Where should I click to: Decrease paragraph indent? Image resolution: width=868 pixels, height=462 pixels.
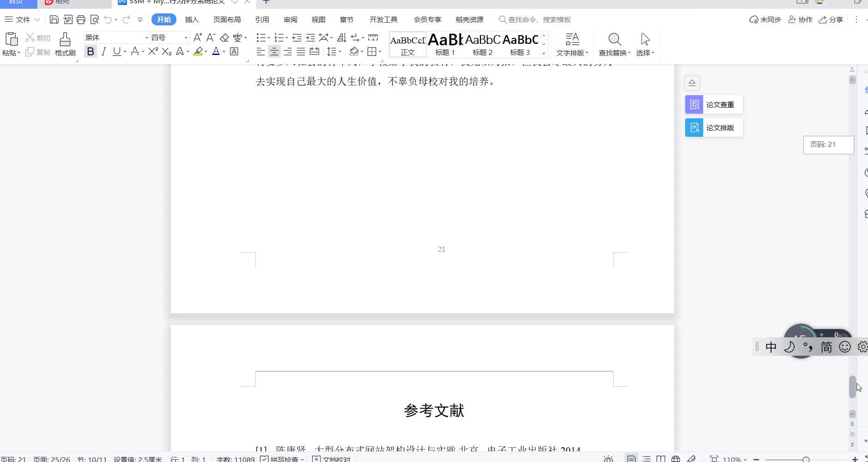297,37
